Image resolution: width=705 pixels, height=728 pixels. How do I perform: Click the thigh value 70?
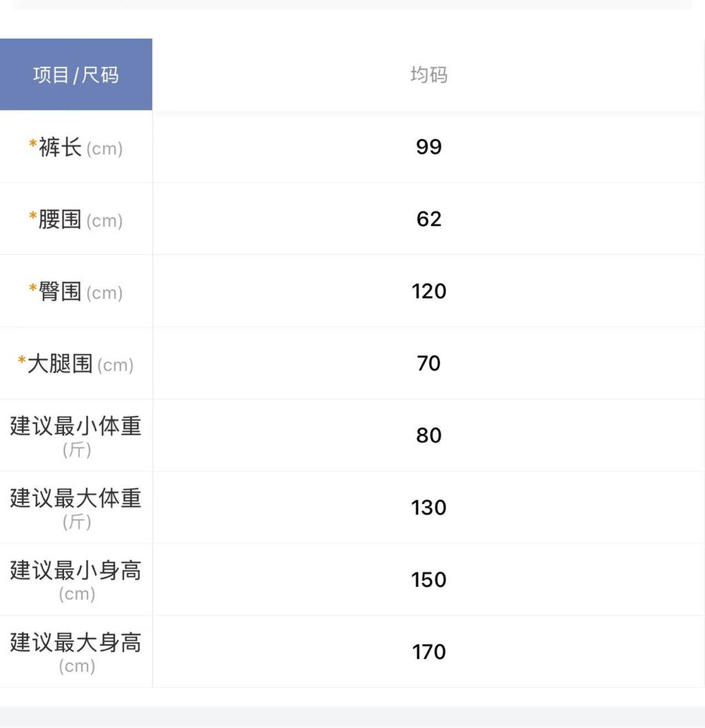point(428,363)
